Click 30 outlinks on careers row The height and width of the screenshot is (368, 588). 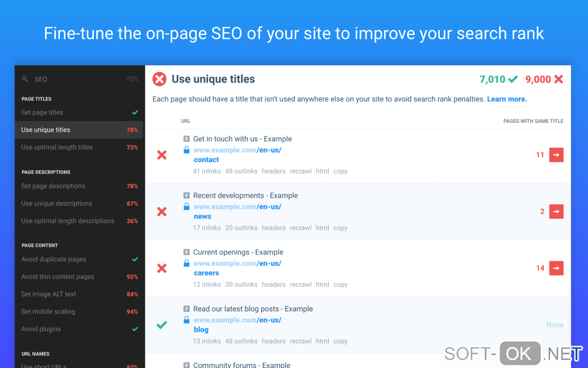241,284
